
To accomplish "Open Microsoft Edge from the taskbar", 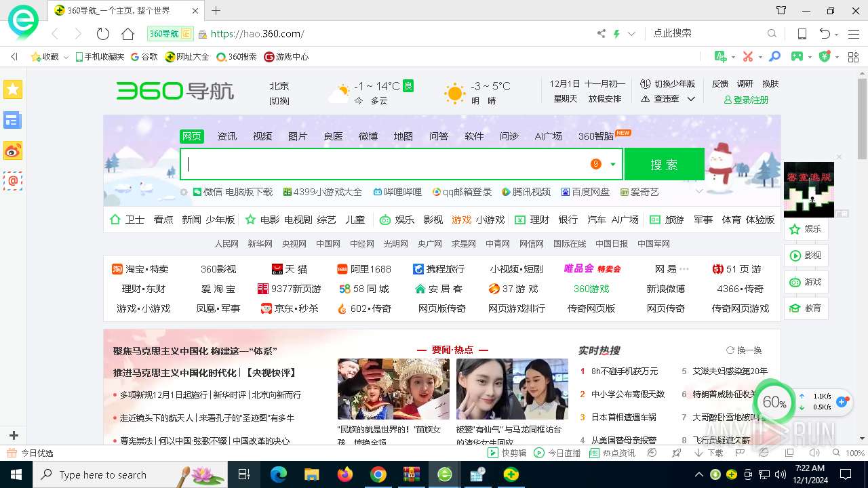I will pos(278,474).
